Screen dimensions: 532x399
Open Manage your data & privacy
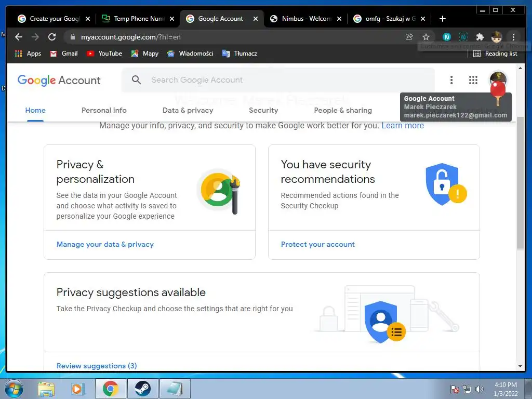tap(105, 244)
